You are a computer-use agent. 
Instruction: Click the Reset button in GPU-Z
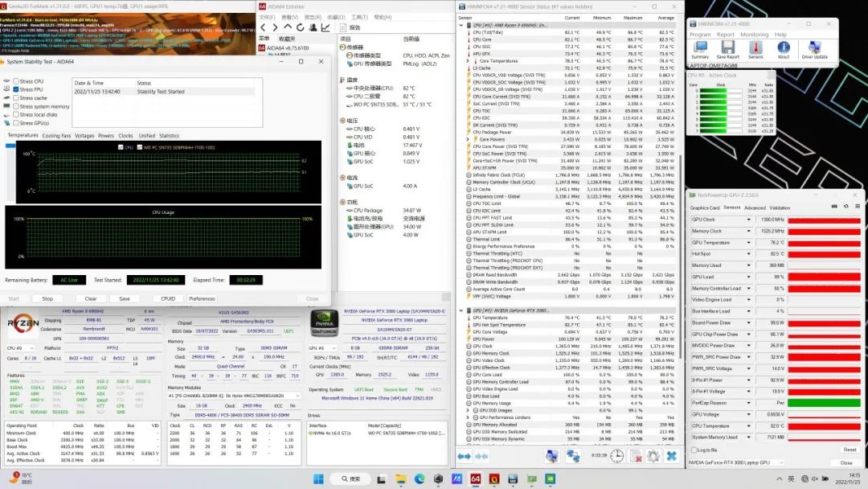pyautogui.click(x=850, y=450)
